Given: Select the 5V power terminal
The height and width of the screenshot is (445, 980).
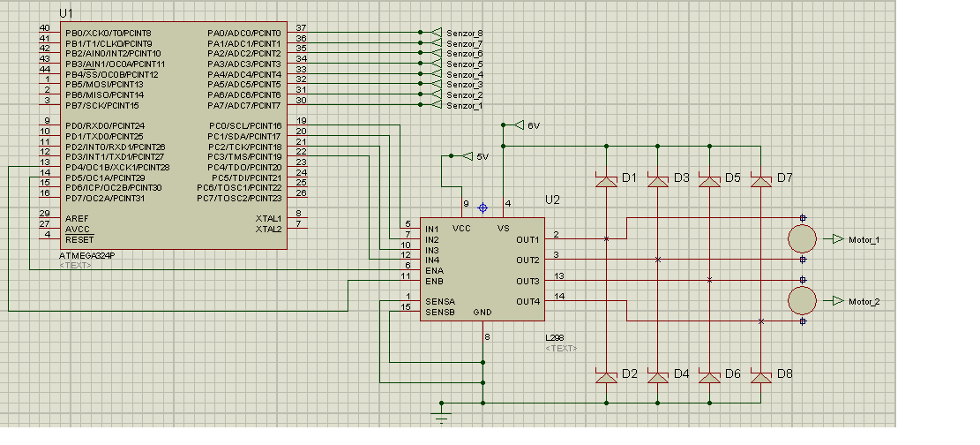Looking at the screenshot, I should tap(468, 156).
